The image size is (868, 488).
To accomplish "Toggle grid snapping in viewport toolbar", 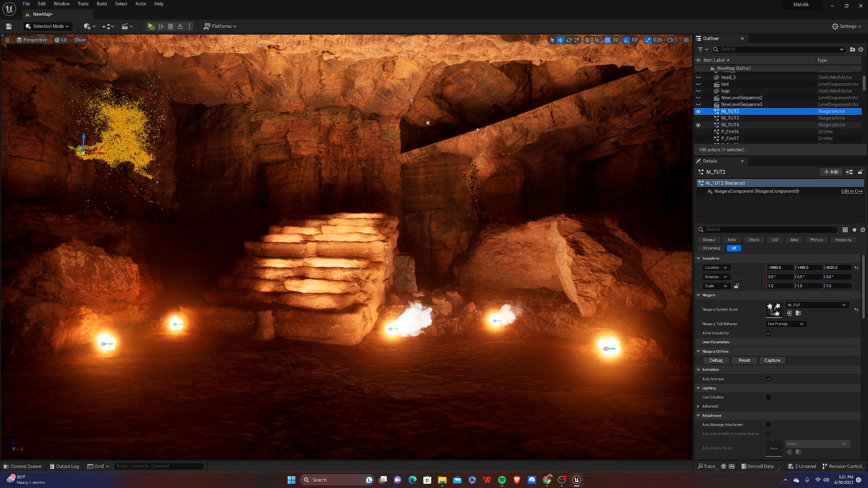I will click(608, 40).
